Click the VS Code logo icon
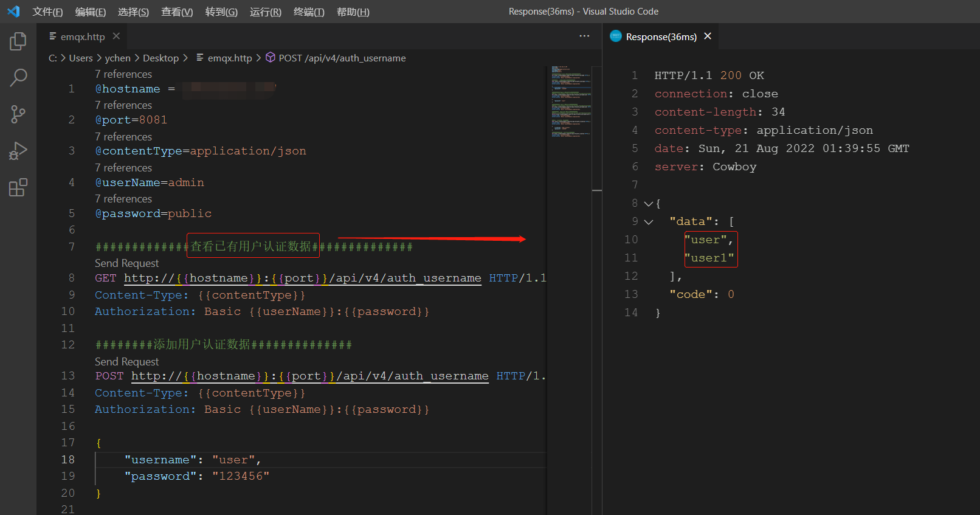980x515 pixels. (x=13, y=12)
